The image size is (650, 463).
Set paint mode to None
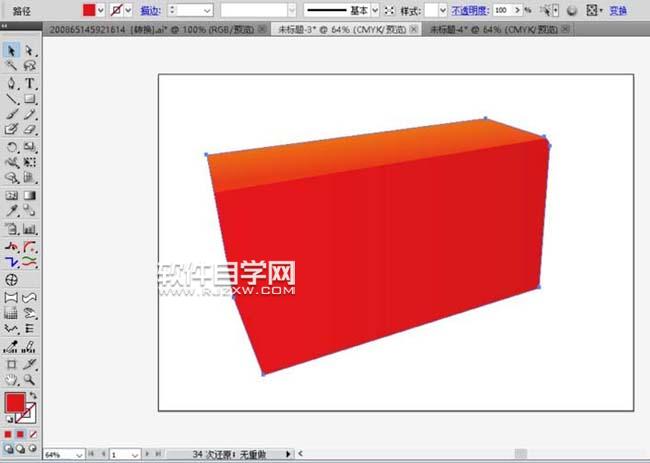click(x=33, y=434)
